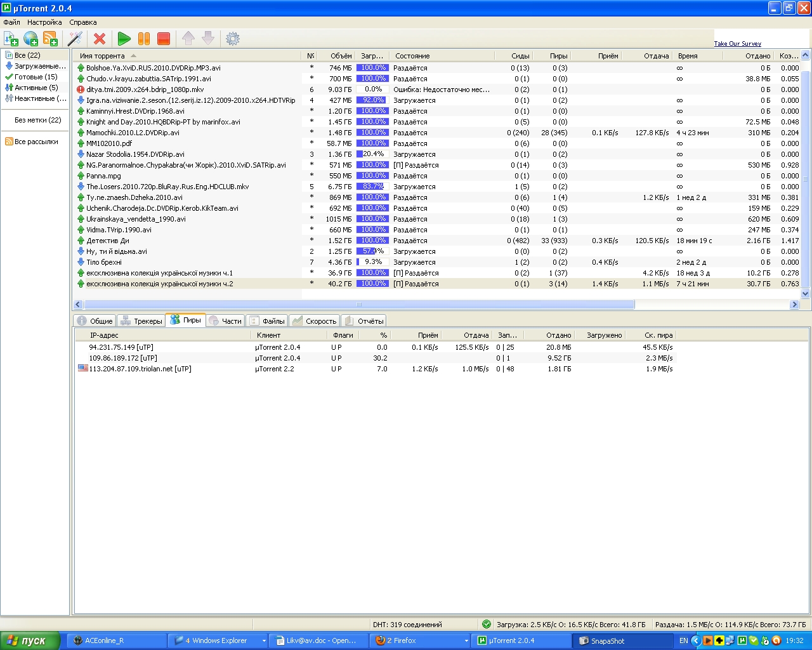Show hidden system tray icons

[x=696, y=640]
